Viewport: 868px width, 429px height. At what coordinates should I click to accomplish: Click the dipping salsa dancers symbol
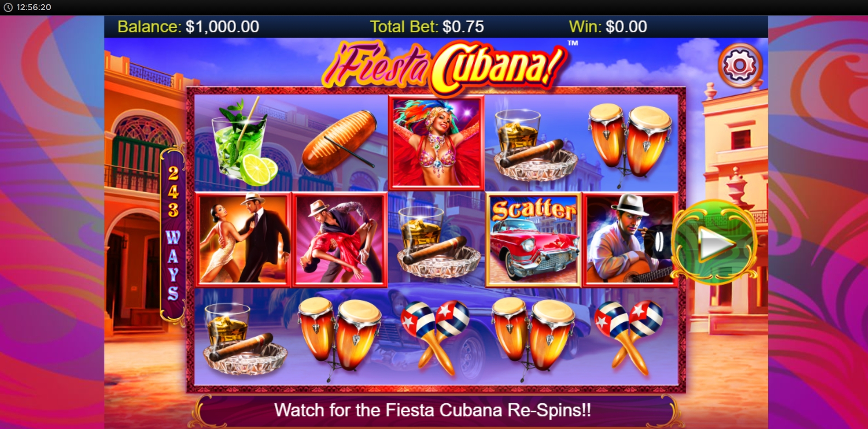coord(340,240)
